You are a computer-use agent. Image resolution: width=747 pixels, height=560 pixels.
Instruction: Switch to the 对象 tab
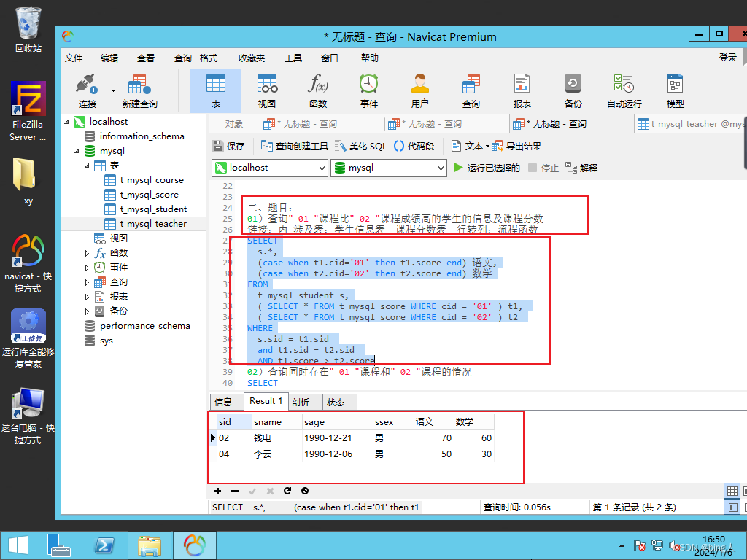234,124
